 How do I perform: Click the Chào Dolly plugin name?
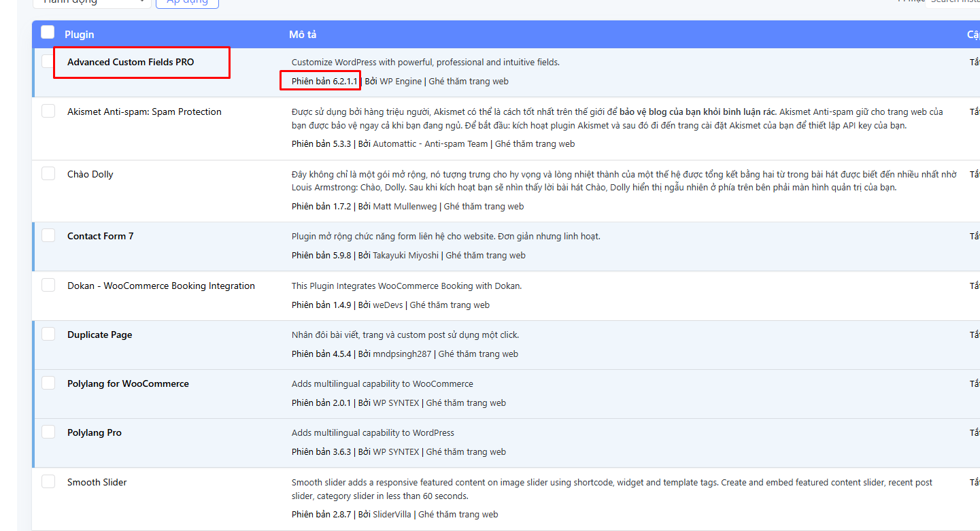click(90, 174)
